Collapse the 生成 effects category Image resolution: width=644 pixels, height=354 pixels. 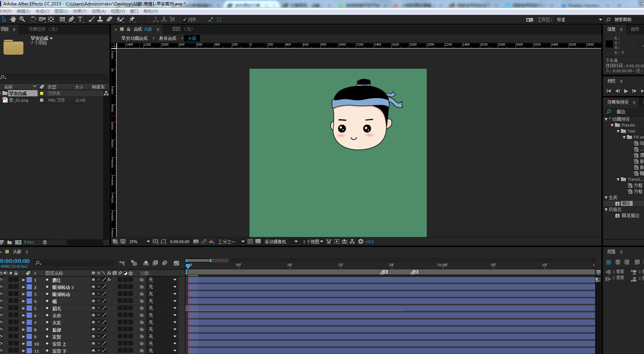point(606,198)
